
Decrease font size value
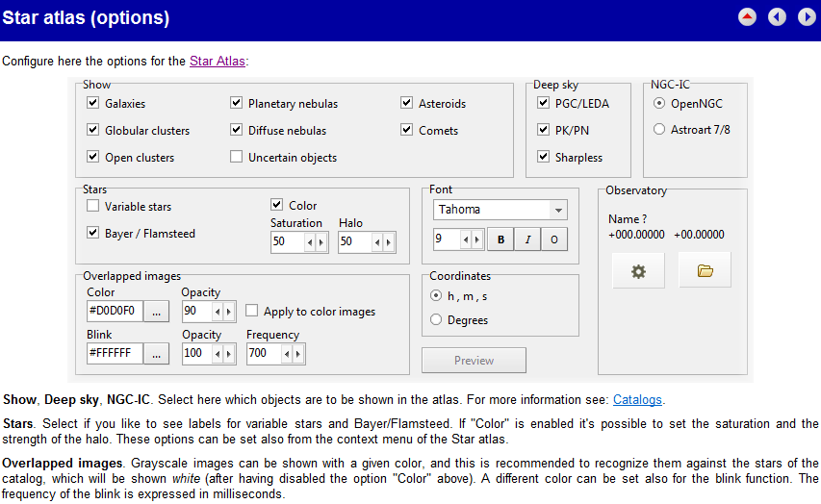click(x=466, y=239)
